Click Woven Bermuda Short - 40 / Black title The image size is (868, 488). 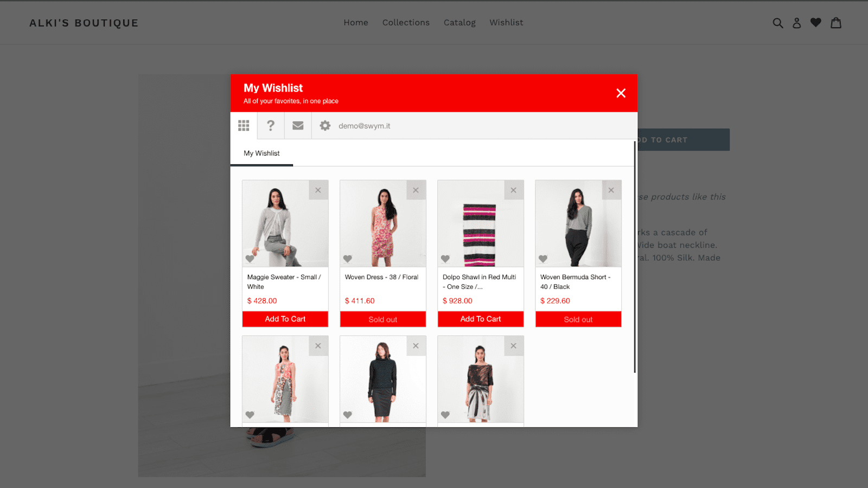tap(576, 282)
